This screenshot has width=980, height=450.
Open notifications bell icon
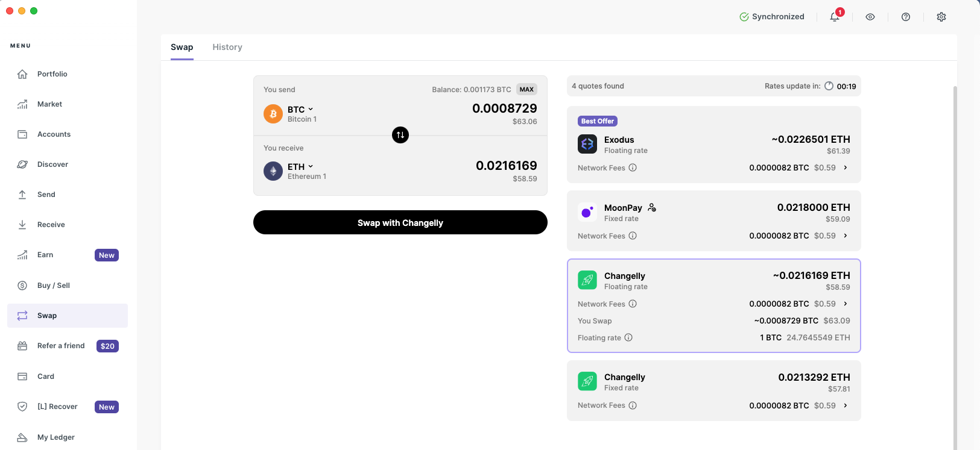[x=835, y=17]
